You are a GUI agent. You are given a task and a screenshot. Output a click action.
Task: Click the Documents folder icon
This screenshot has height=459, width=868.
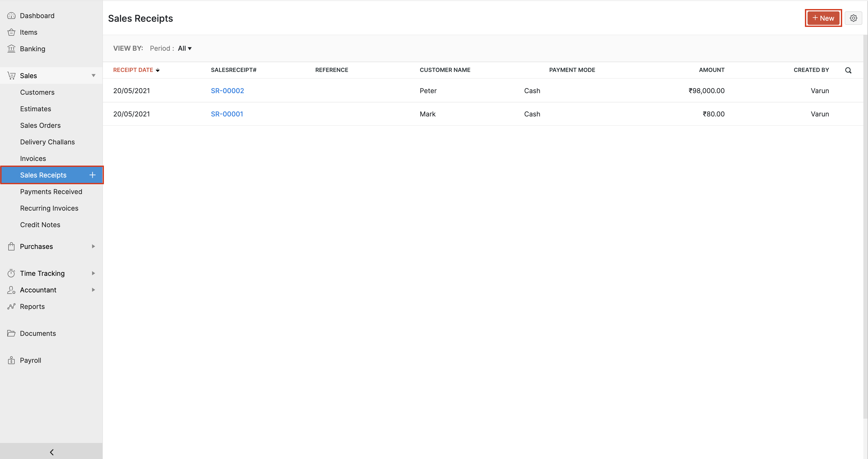pyautogui.click(x=11, y=333)
